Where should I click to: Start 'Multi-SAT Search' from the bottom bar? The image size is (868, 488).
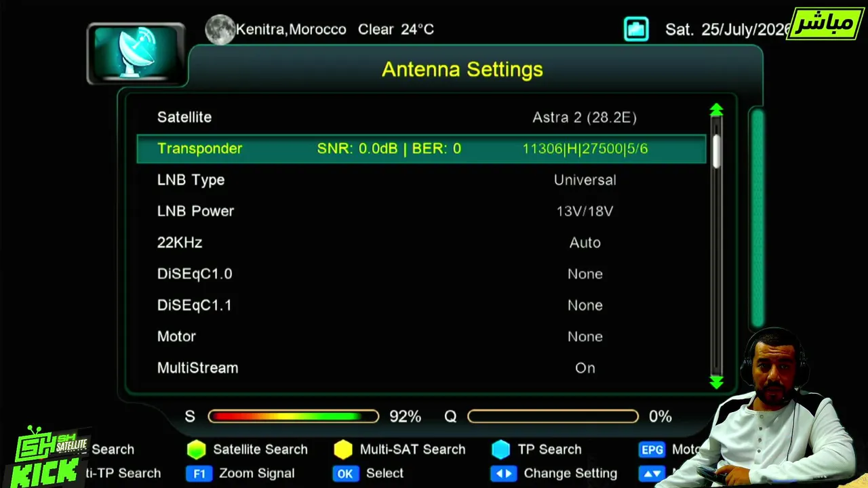pos(412,449)
